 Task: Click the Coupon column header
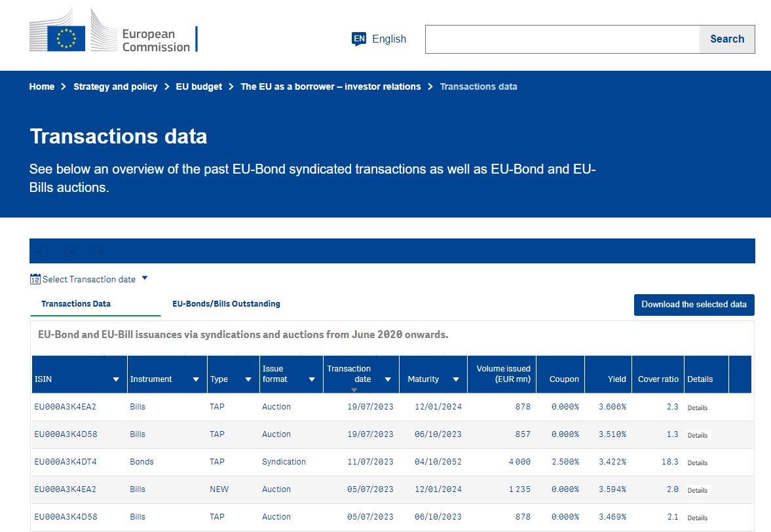pos(561,374)
